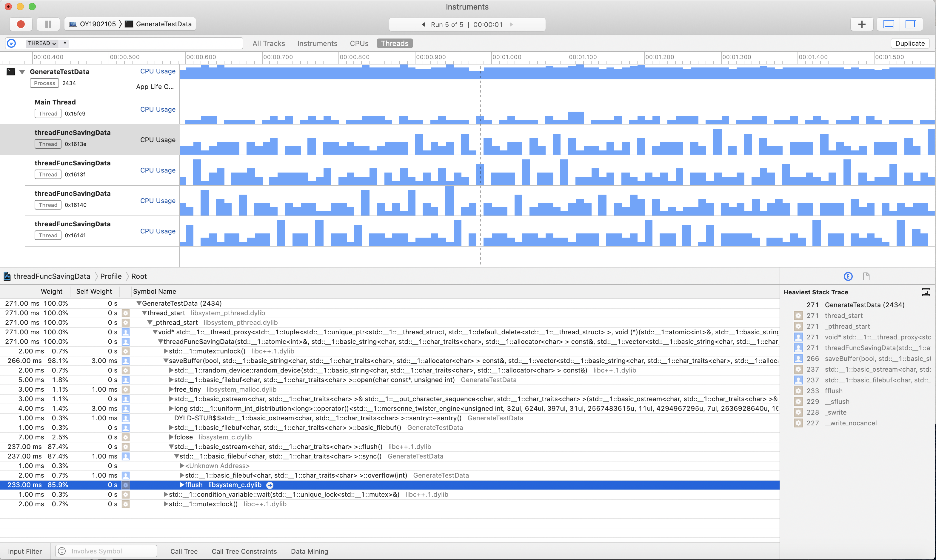Image resolution: width=936 pixels, height=560 pixels.
Task: Choose target device OY1902105
Action: [x=93, y=24]
